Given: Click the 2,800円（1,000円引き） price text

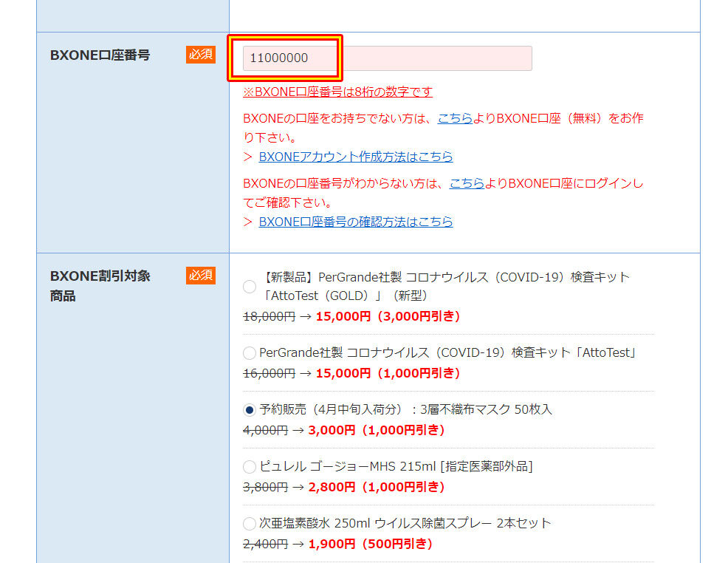Looking at the screenshot, I should [x=377, y=487].
